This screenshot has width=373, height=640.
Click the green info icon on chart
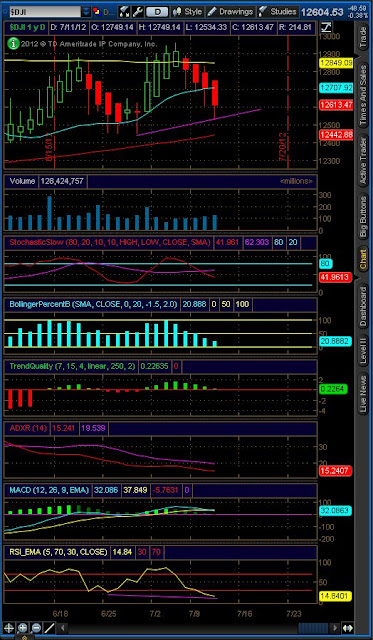pos(13,44)
